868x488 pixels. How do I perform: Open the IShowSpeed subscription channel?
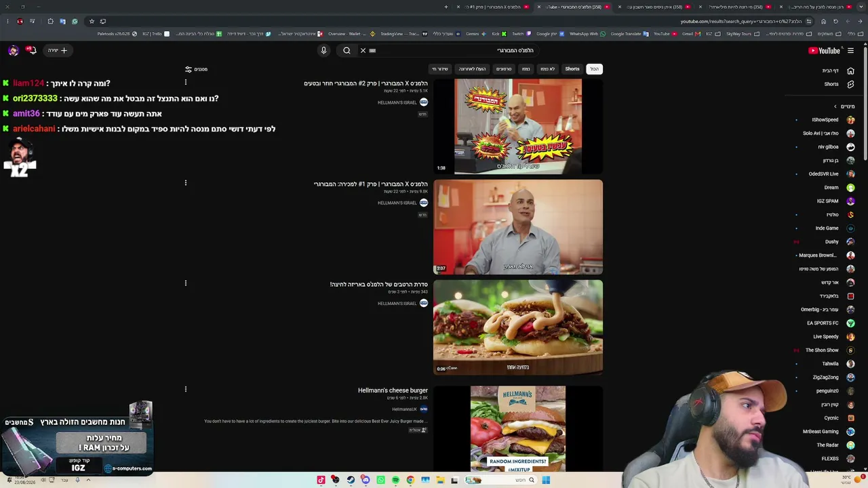(825, 120)
